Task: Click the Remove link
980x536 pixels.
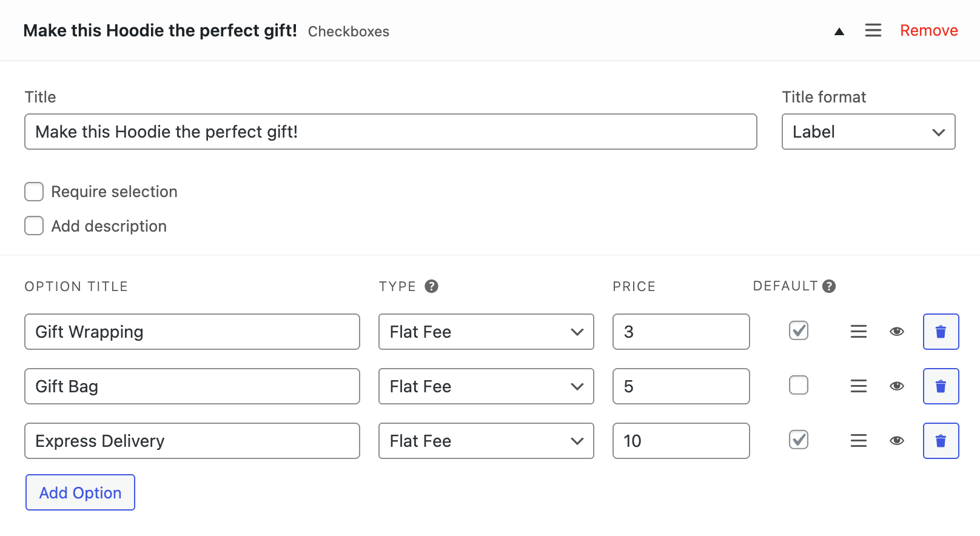Action: pyautogui.click(x=928, y=30)
